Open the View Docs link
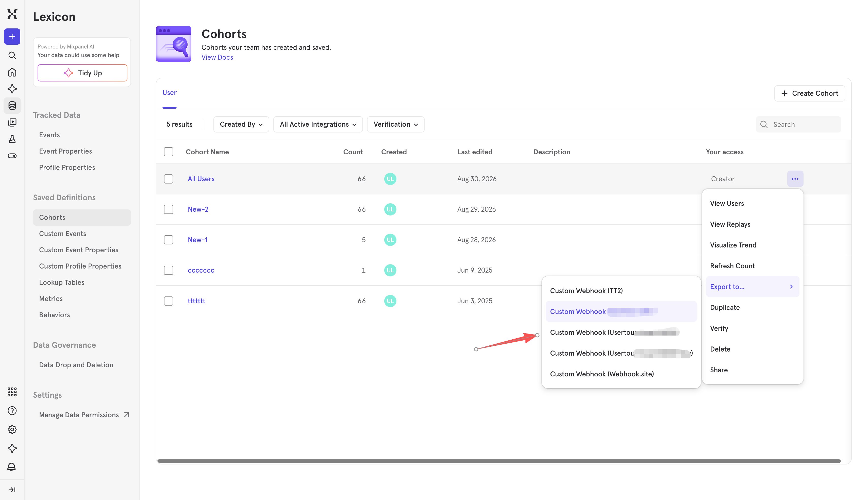This screenshot has width=868, height=500. 217,57
